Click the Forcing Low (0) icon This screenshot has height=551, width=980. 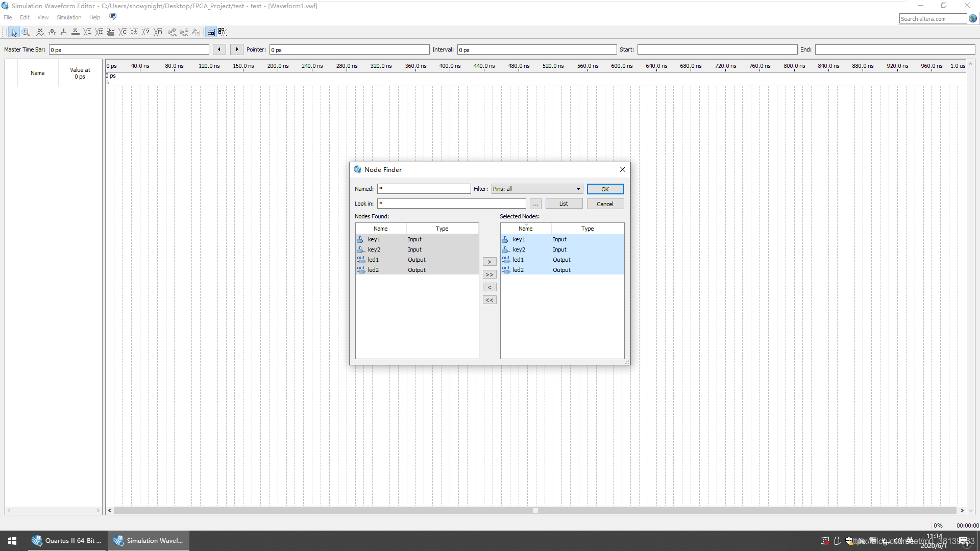(x=52, y=32)
